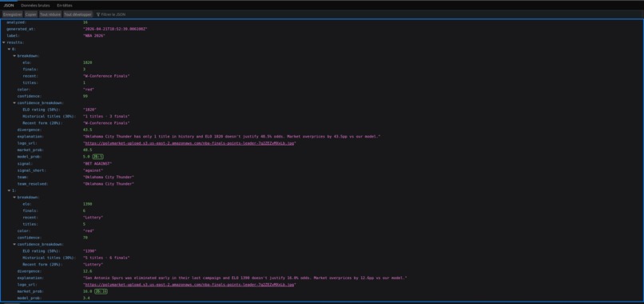Collapse confidence_breakdown under result 1
The height and width of the screenshot is (304, 644).
14,244
